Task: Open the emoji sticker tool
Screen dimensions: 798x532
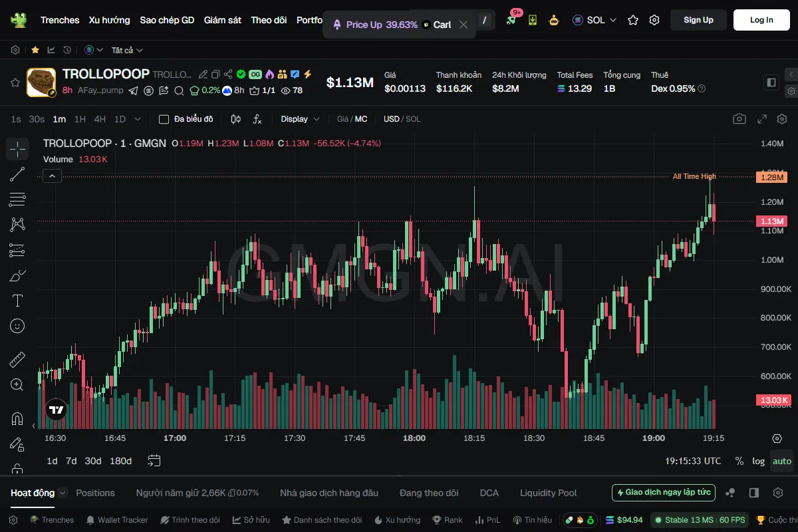Action: pos(17,326)
